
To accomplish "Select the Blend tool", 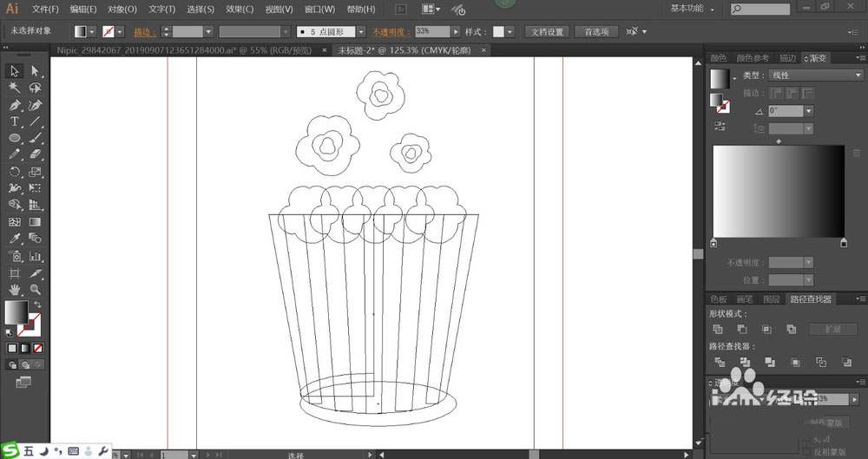I will (35, 239).
